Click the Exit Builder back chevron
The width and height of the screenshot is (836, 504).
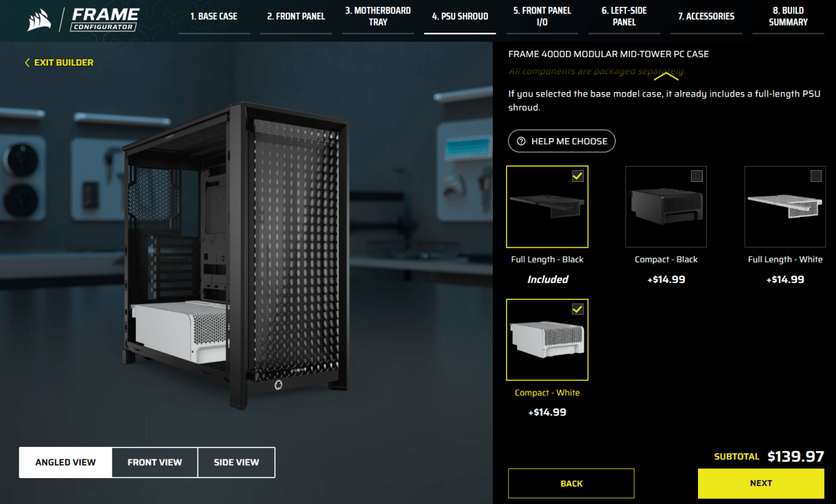[x=27, y=62]
